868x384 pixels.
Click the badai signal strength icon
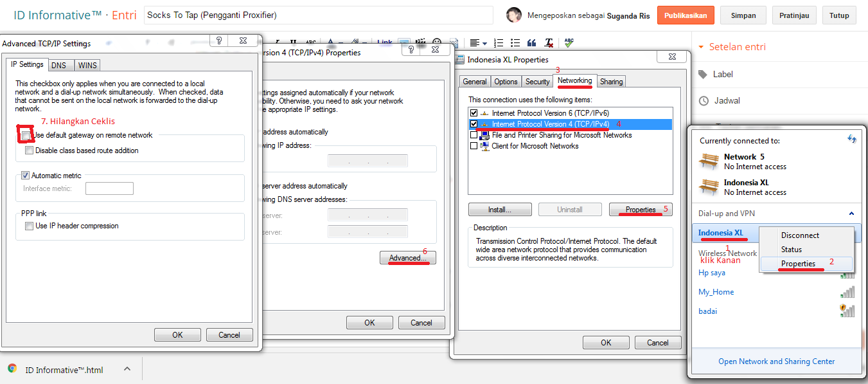click(x=847, y=311)
